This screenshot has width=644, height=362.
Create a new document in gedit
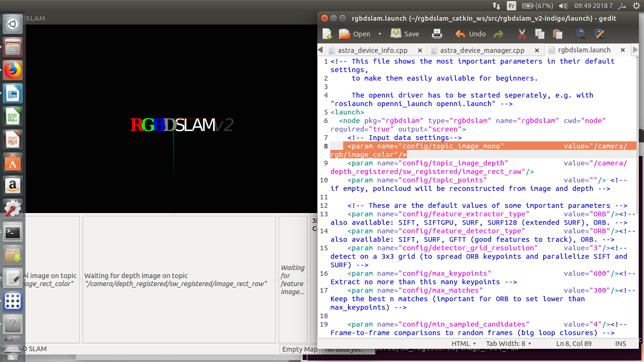pyautogui.click(x=326, y=33)
